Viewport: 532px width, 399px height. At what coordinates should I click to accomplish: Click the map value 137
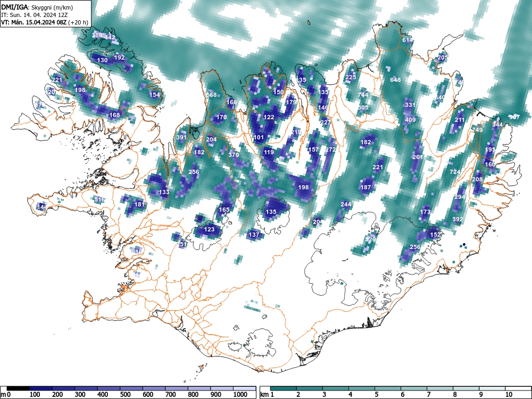point(254,235)
